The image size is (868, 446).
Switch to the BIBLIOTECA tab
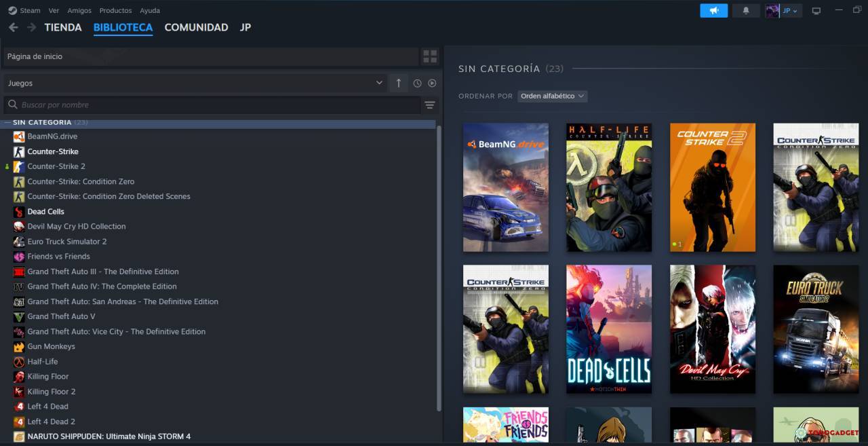(x=123, y=27)
